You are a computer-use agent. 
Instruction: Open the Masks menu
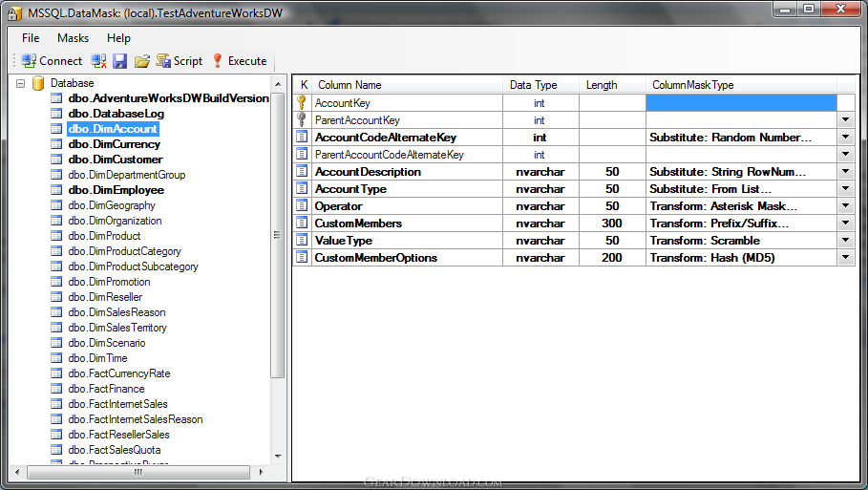(74, 38)
